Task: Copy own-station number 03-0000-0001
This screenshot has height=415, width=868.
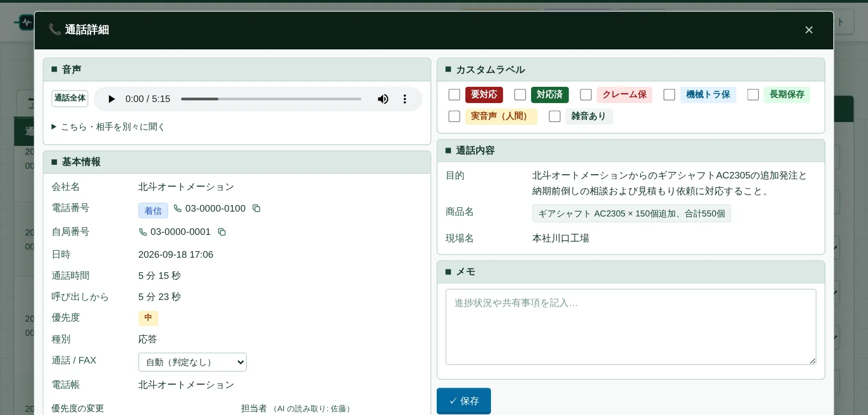Action: 222,232
